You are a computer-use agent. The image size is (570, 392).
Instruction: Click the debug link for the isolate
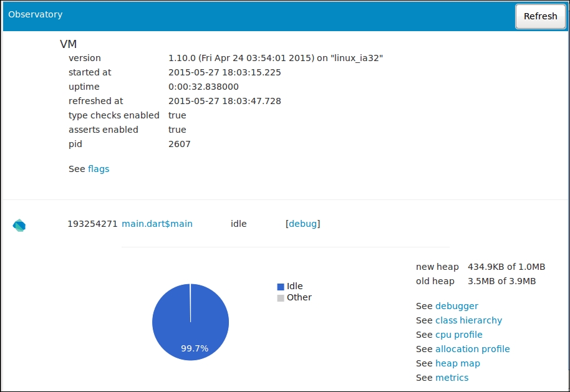303,224
